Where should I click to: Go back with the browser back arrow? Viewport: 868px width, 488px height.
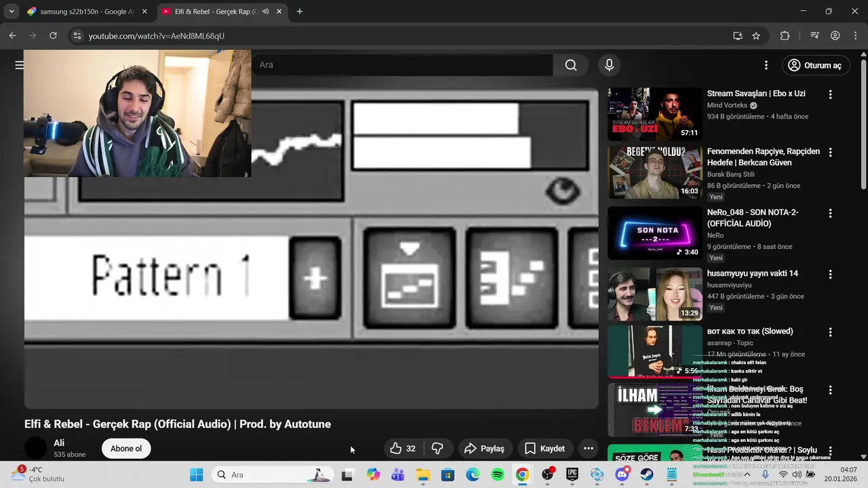pos(13,36)
